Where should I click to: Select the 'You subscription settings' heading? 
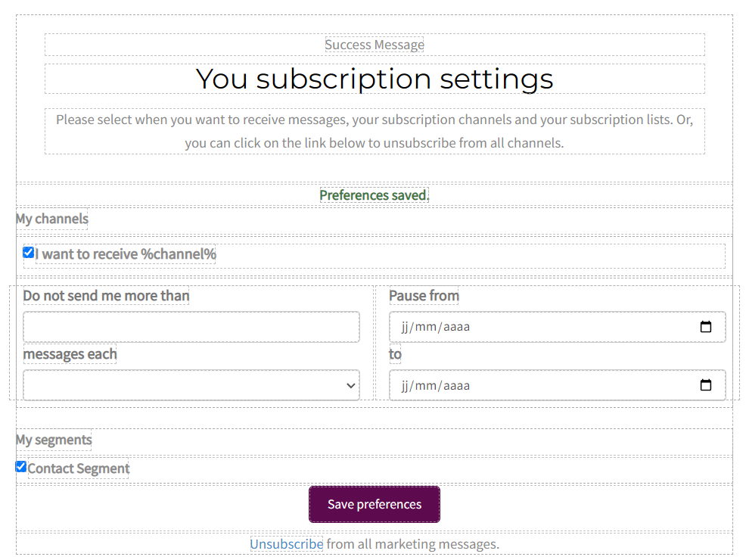click(374, 79)
